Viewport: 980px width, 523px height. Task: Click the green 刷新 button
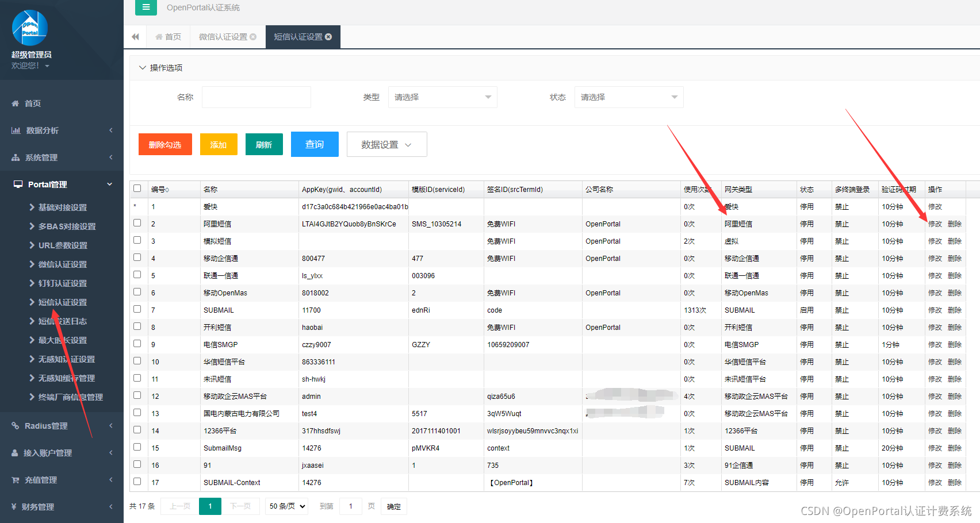click(264, 144)
